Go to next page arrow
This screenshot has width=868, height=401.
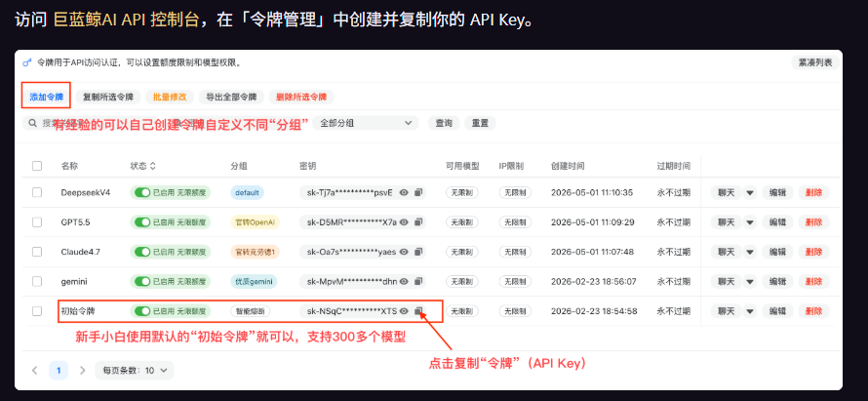[x=83, y=370]
